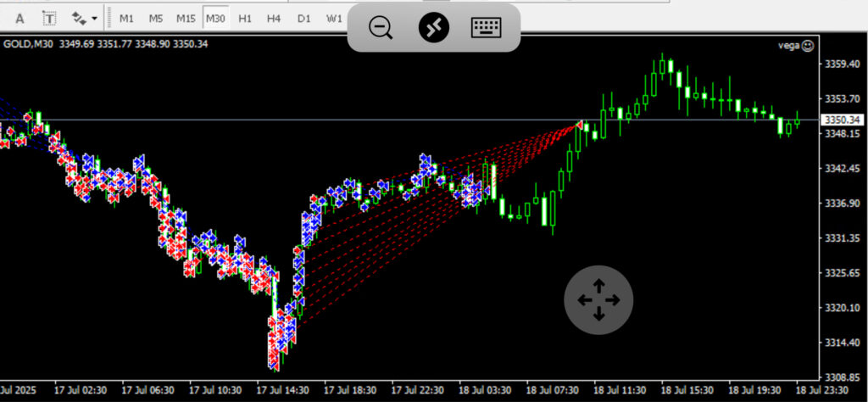Click the 3336.90 price scale label

pos(842,204)
